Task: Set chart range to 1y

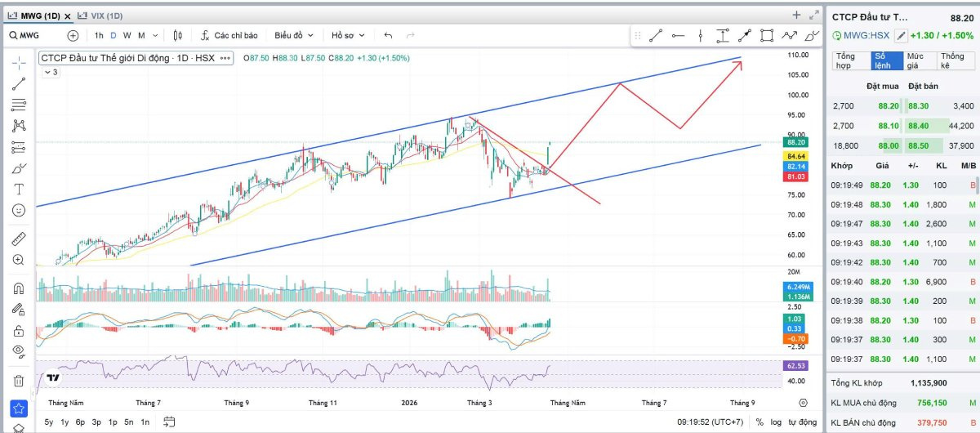Action: click(x=65, y=422)
